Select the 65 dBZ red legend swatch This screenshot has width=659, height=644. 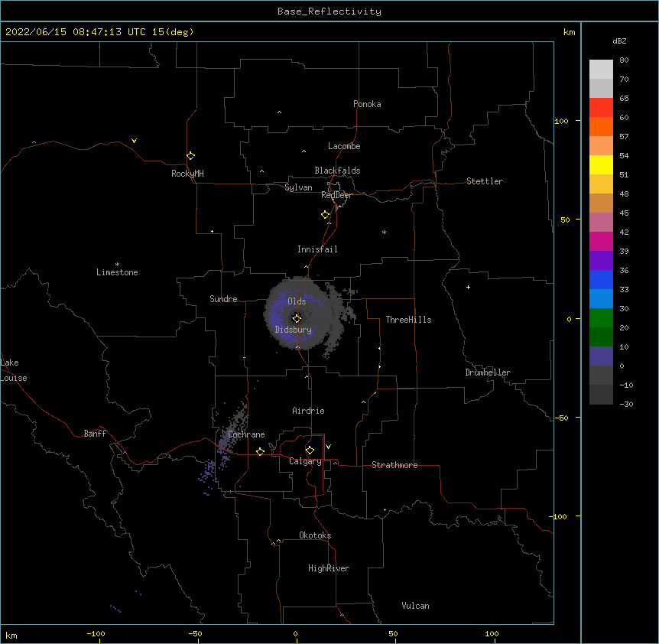[x=601, y=108]
